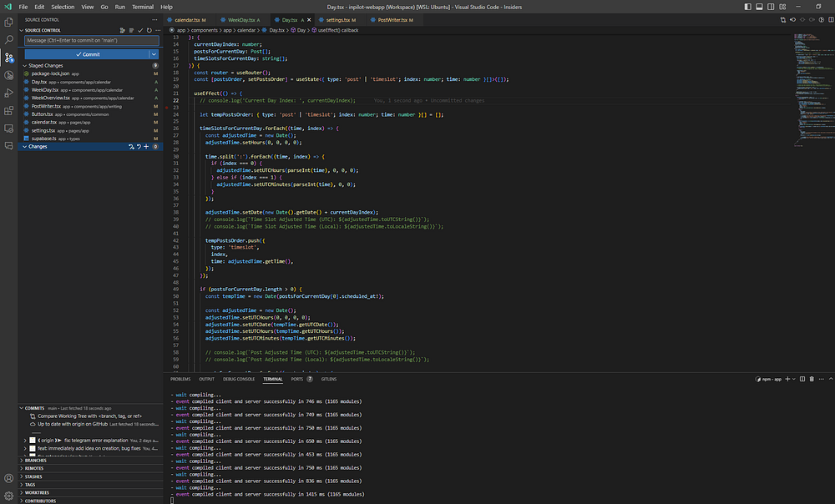Click the refresh icon in Source Control header
The width and height of the screenshot is (835, 504).
pos(148,30)
